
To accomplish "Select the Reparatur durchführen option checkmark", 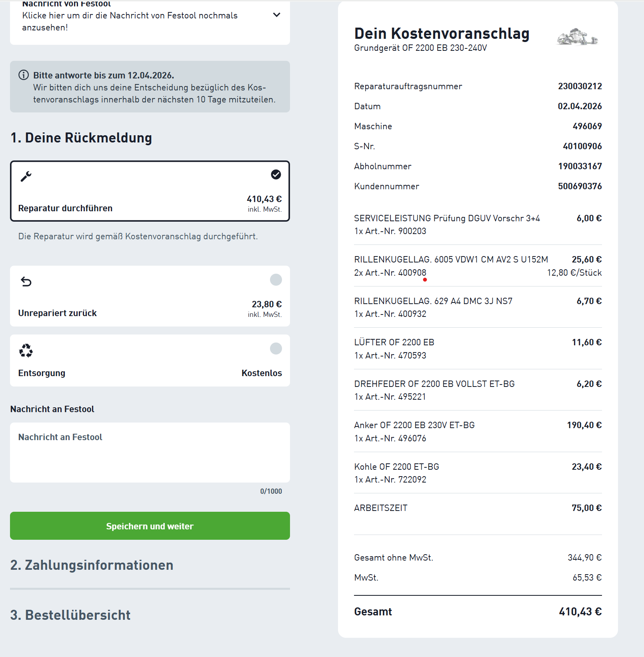I will pos(276,174).
